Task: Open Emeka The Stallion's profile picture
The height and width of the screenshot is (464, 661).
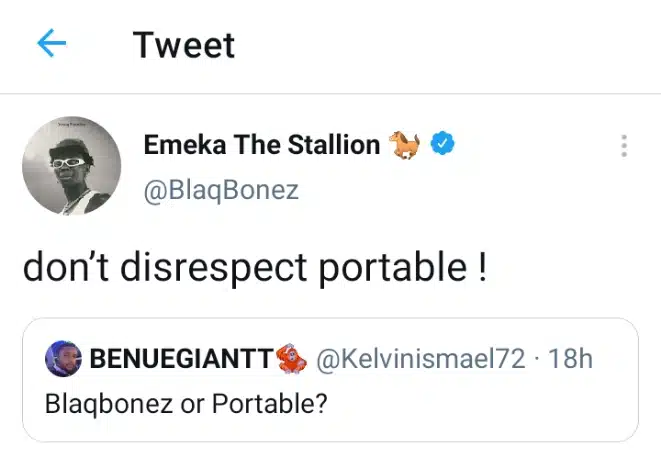Action: click(71, 164)
